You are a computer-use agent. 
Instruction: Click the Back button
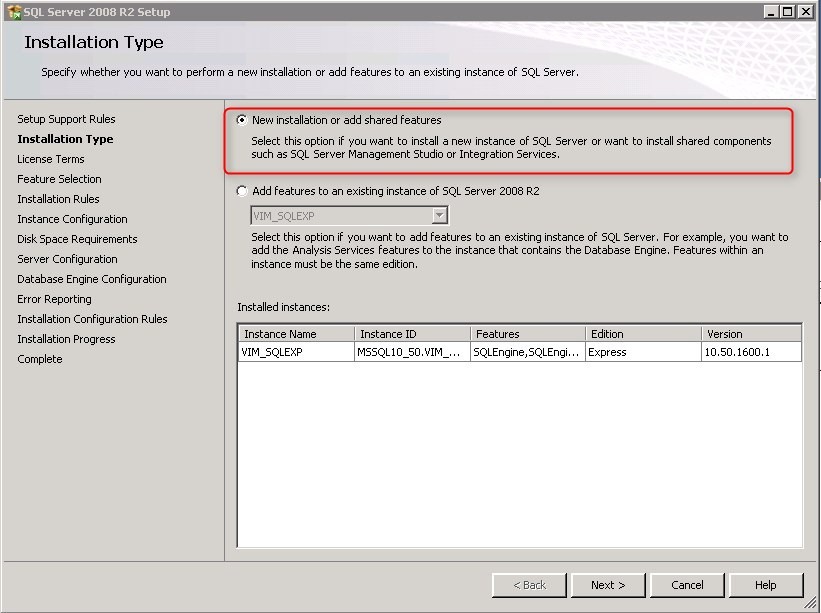click(529, 585)
